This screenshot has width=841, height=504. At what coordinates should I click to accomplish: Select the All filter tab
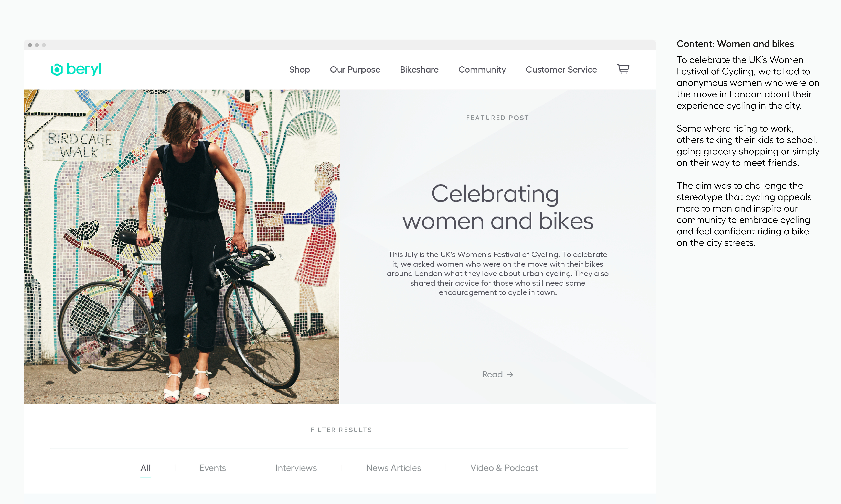coord(145,468)
